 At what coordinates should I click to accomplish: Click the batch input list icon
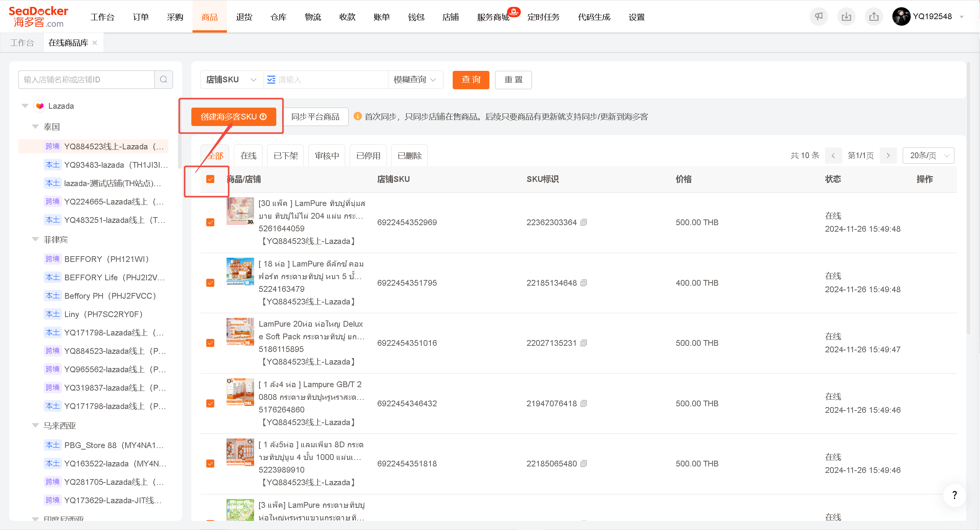tap(271, 80)
